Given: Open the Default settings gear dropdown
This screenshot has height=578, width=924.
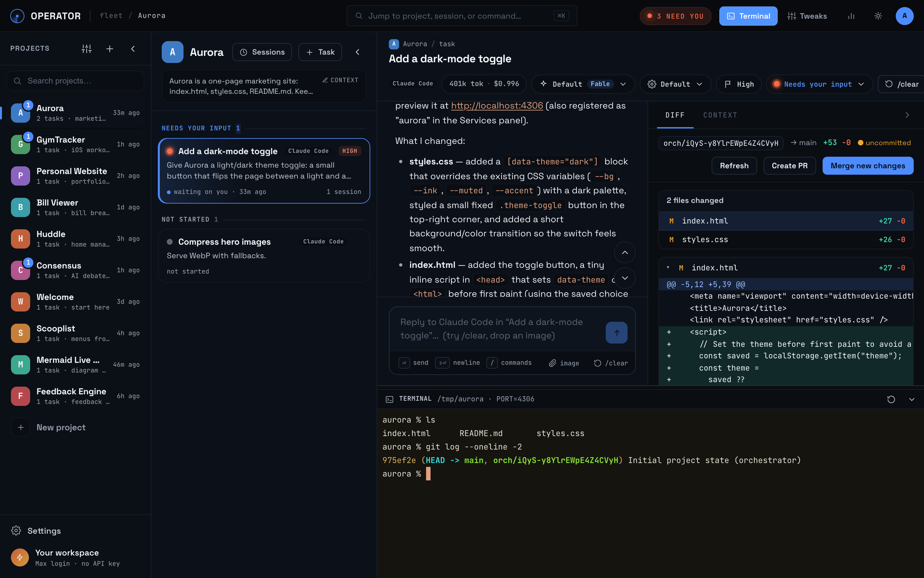Looking at the screenshot, I should [x=675, y=84].
